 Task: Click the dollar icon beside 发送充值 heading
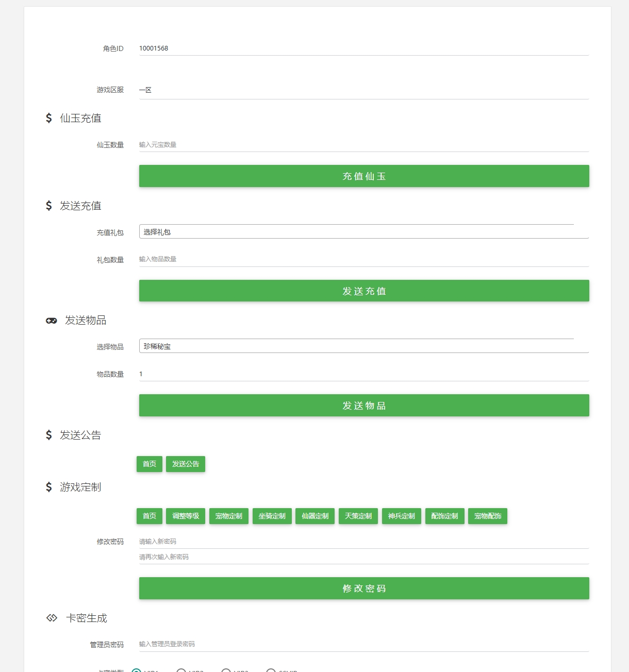(x=49, y=206)
